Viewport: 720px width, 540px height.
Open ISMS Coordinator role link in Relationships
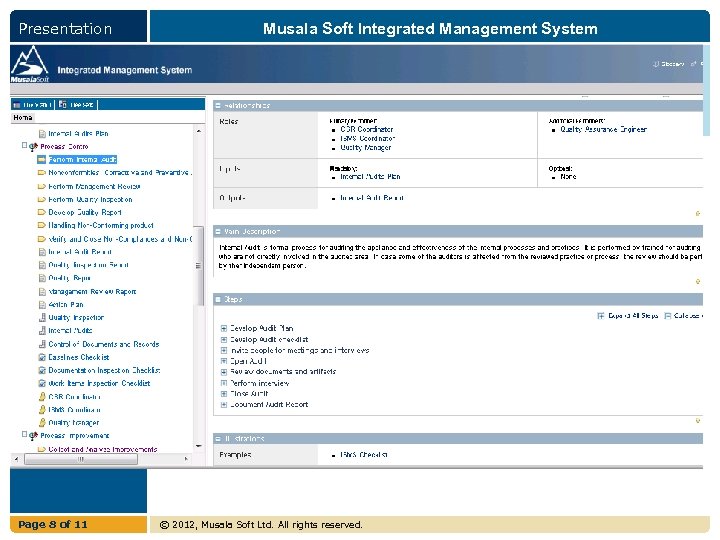point(367,138)
